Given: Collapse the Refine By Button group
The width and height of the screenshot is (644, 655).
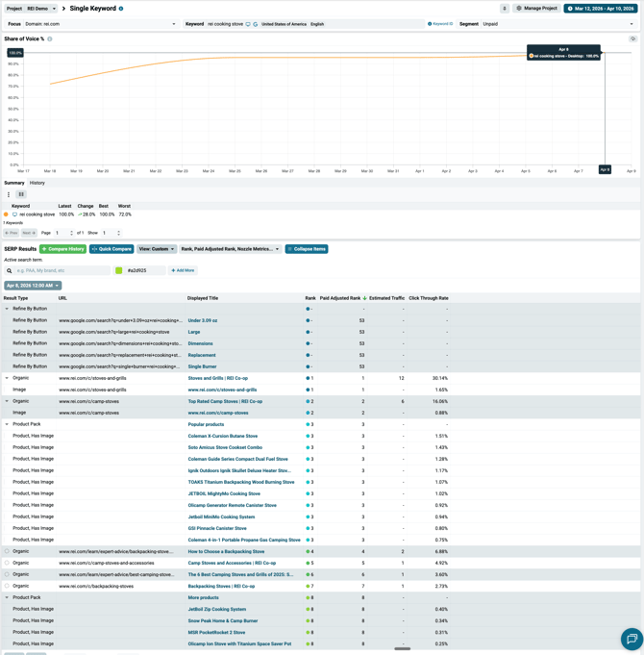Looking at the screenshot, I should click(x=7, y=309).
